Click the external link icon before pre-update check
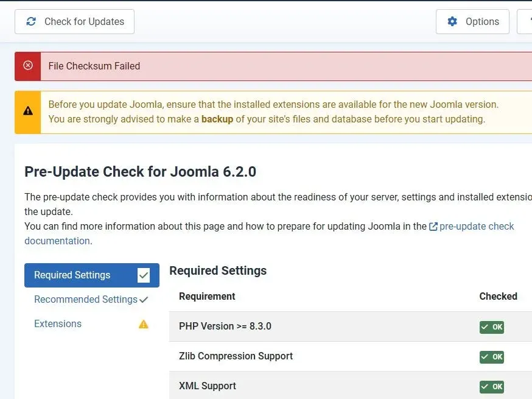This screenshot has width=532, height=399. (x=433, y=227)
